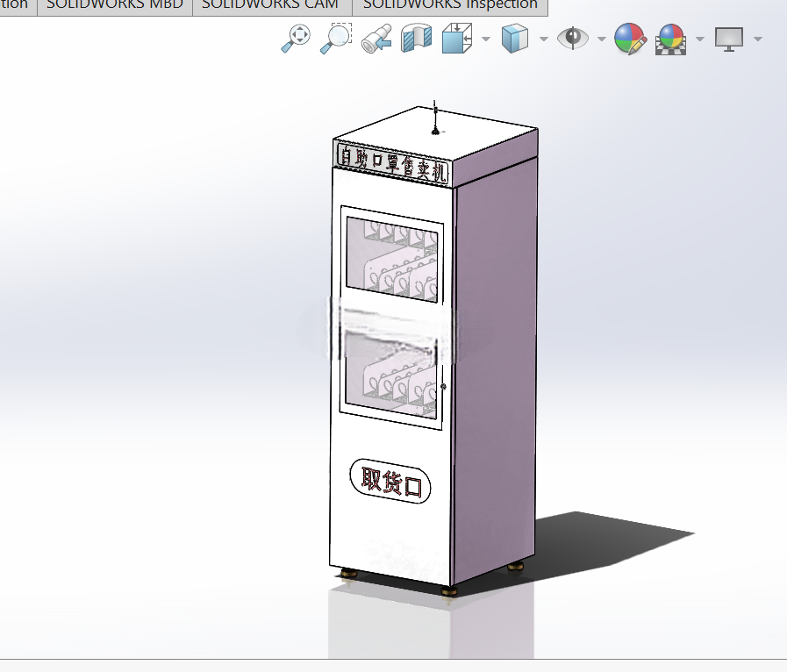
Task: Open the View Orientation cube icon
Action: (x=457, y=38)
